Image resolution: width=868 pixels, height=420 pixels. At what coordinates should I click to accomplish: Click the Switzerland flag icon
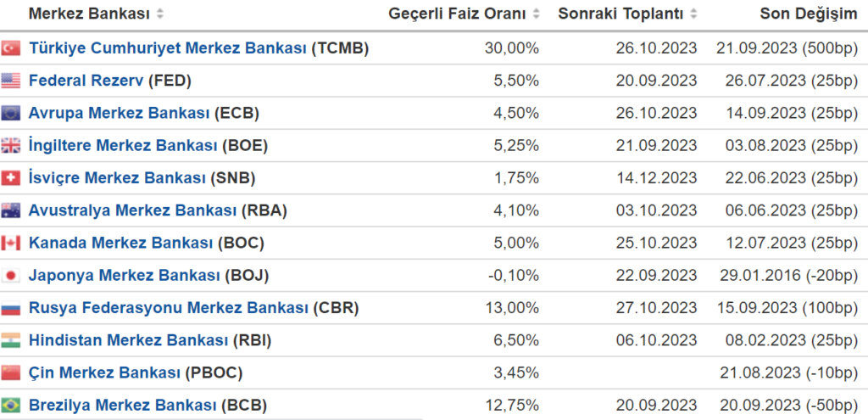[11, 178]
